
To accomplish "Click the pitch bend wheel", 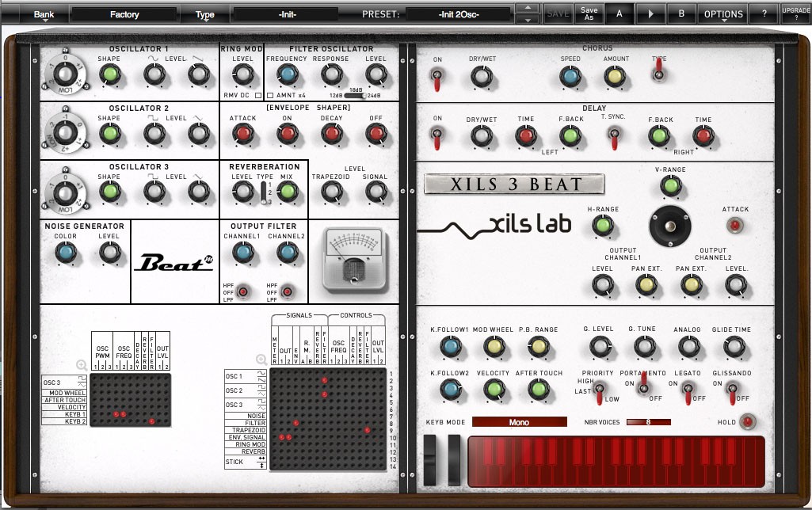I will (430, 460).
